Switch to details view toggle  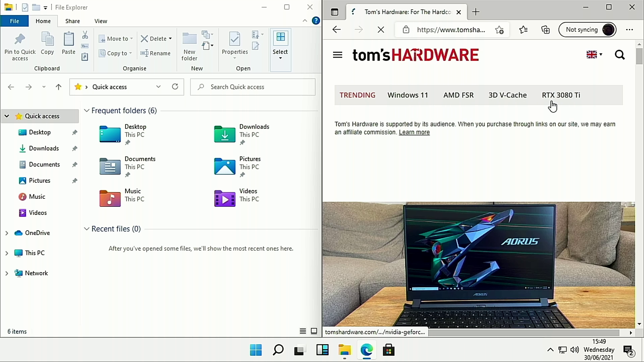point(303,331)
